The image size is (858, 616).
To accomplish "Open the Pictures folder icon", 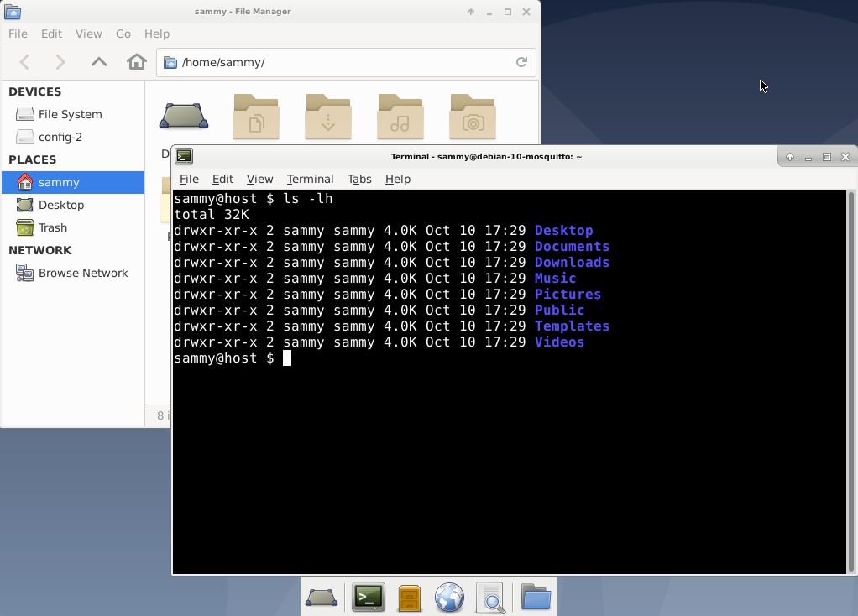I will point(473,117).
